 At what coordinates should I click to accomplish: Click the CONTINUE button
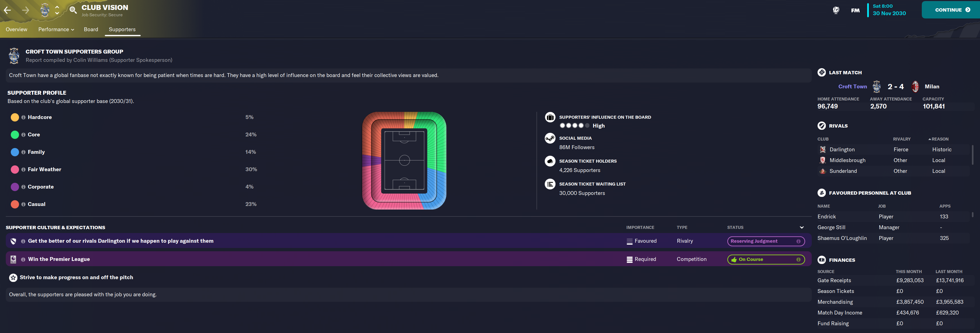coord(951,10)
